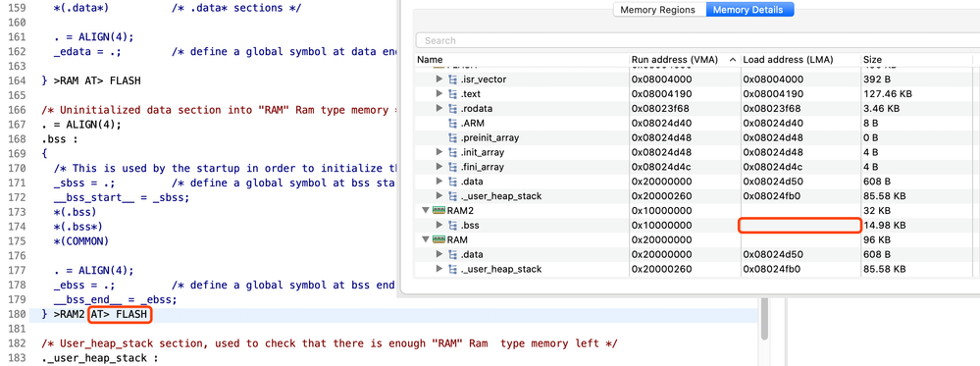This screenshot has height=366, width=980.
Task: Click the 96 KB size of RAM
Action: pos(877,239)
